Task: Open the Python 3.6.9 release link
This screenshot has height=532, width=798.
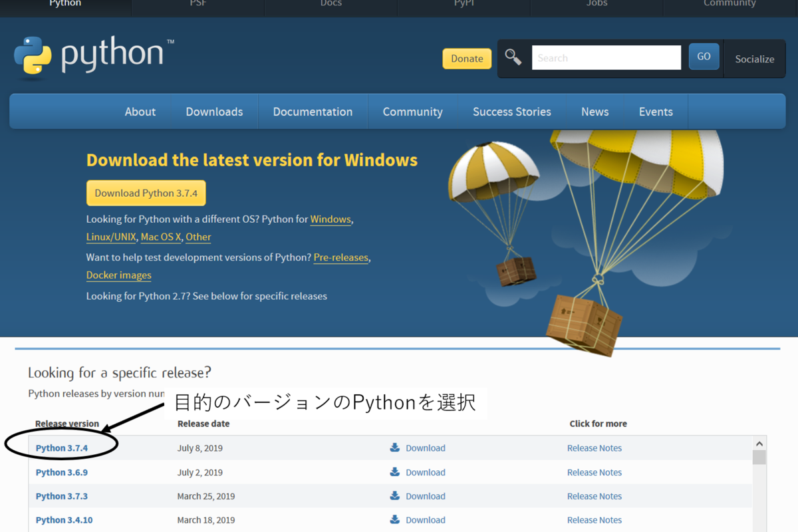Action: pos(62,472)
